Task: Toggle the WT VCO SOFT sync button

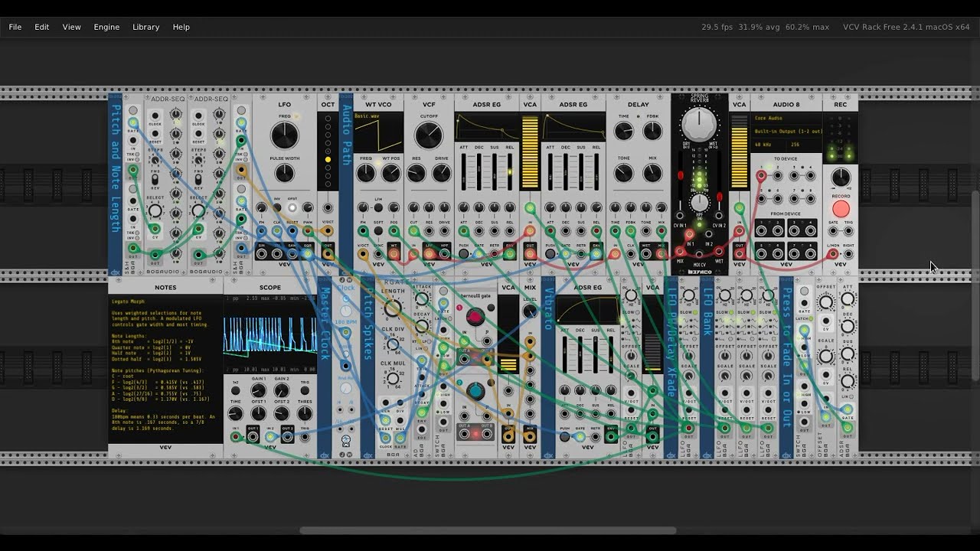Action: coord(379,230)
